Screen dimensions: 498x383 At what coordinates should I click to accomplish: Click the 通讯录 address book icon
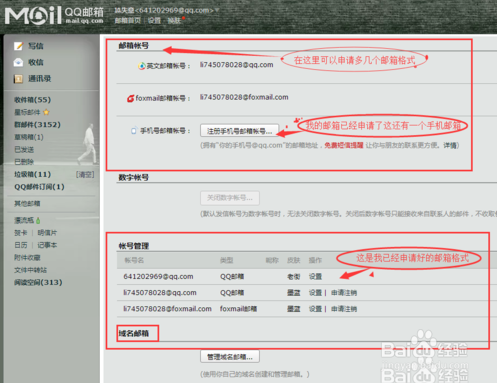[18, 79]
